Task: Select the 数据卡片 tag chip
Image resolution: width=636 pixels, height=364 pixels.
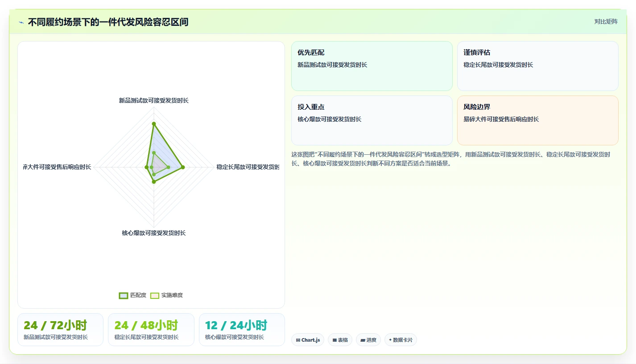Action: click(401, 340)
